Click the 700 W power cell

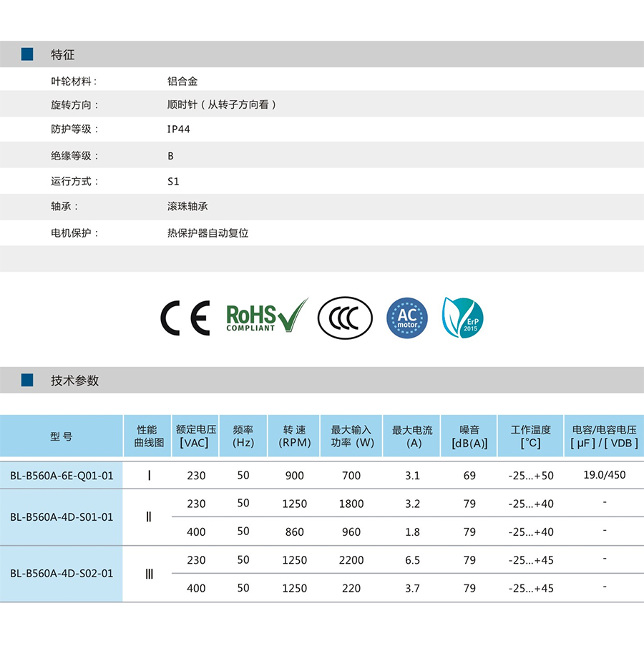[x=351, y=476]
